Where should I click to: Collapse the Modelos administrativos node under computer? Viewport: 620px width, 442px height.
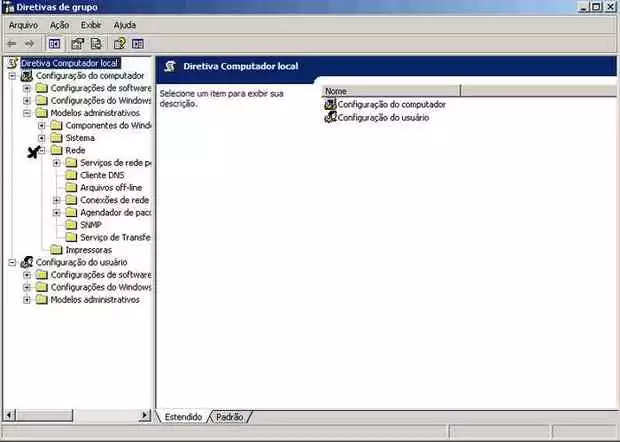pos(27,113)
